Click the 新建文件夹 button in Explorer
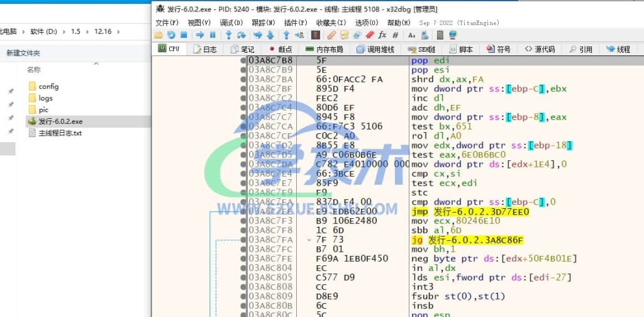The width and height of the screenshot is (644, 317). [23, 53]
